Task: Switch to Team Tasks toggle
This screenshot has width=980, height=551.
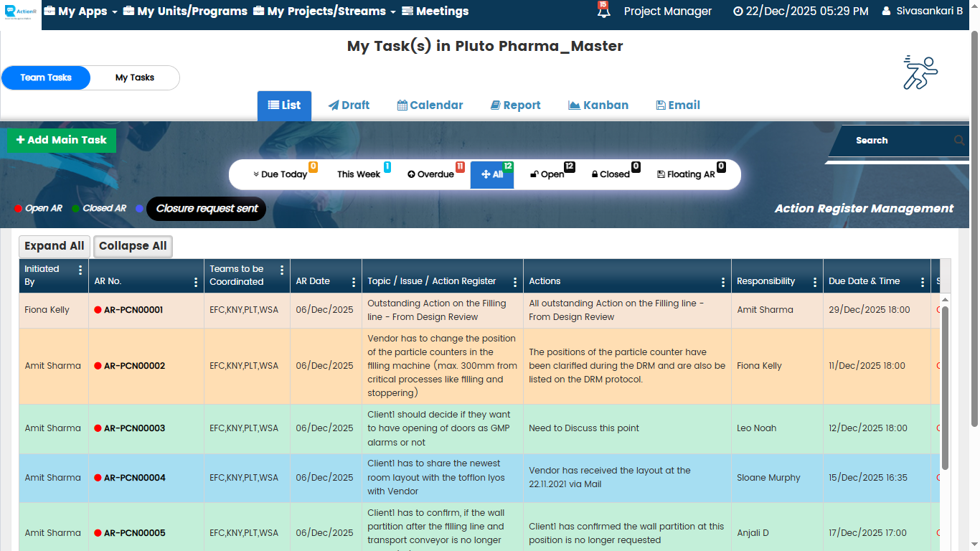Action: (x=46, y=77)
